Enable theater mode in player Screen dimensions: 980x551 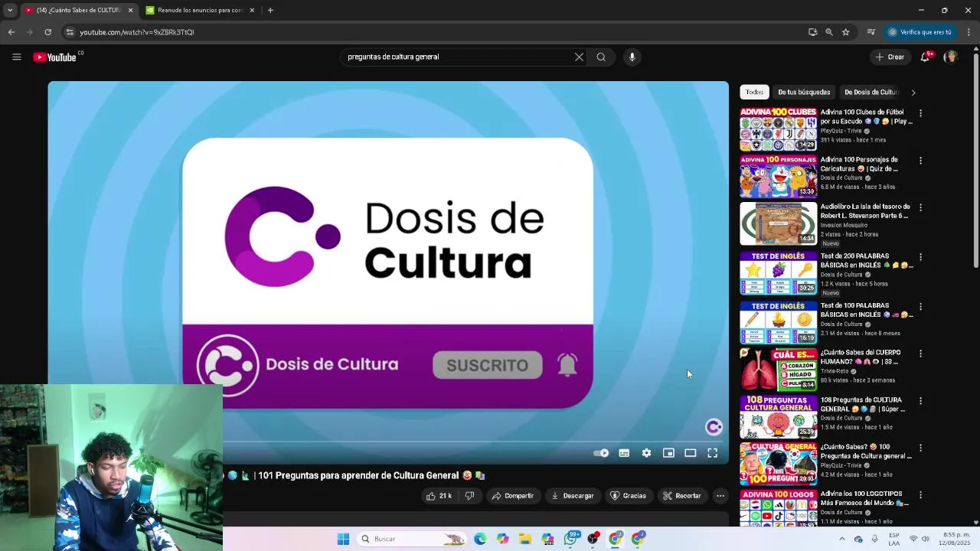691,453
